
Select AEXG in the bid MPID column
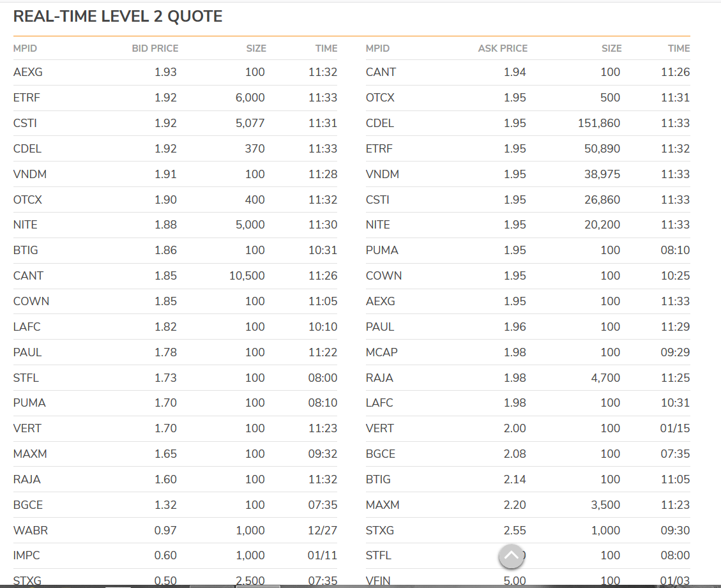coord(28,72)
